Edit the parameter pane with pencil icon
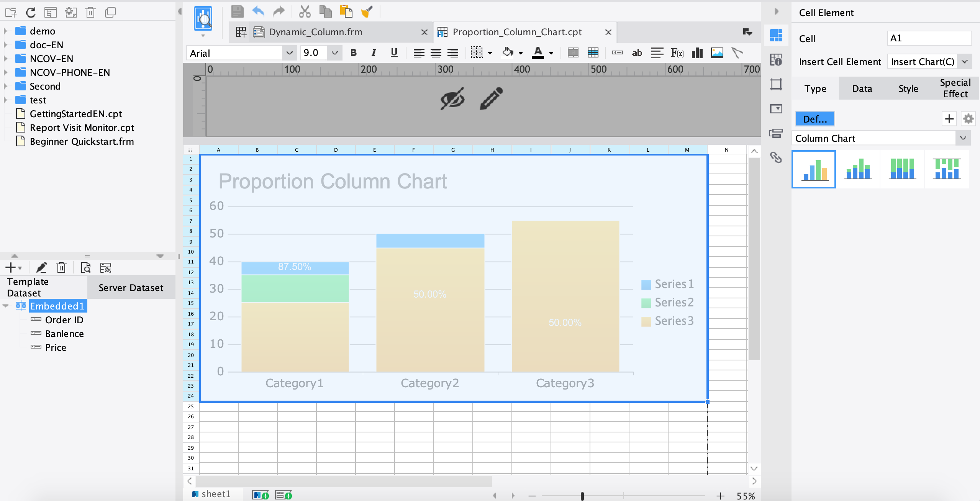The width and height of the screenshot is (980, 501). click(490, 99)
